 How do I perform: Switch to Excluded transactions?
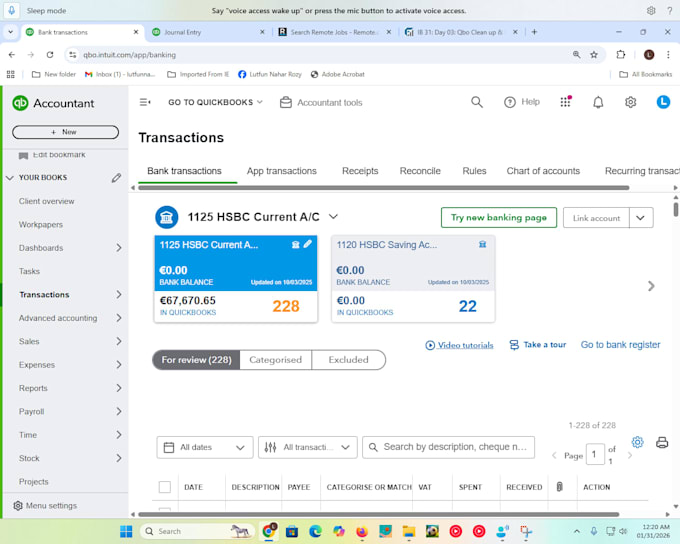pyautogui.click(x=348, y=360)
